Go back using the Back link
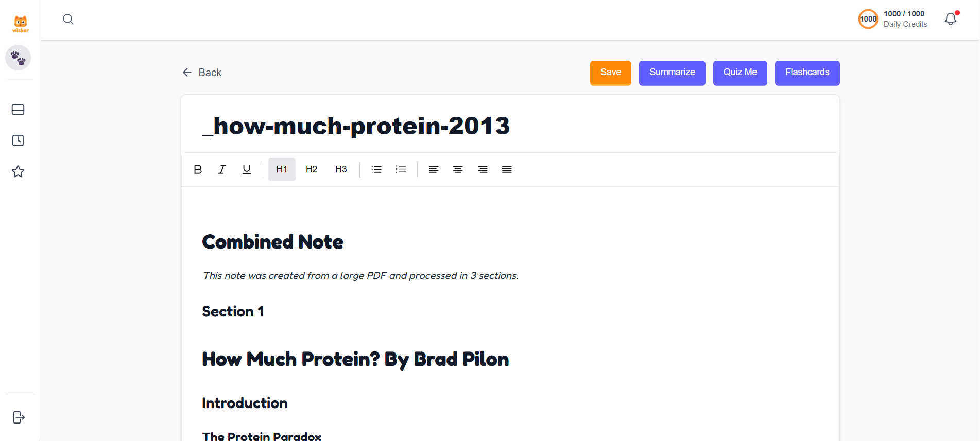980x441 pixels. (201, 72)
